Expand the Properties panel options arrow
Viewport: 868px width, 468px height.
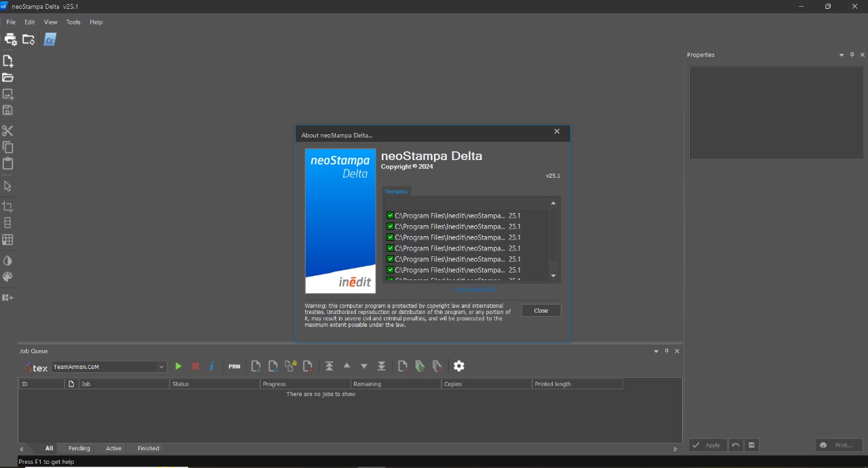842,55
